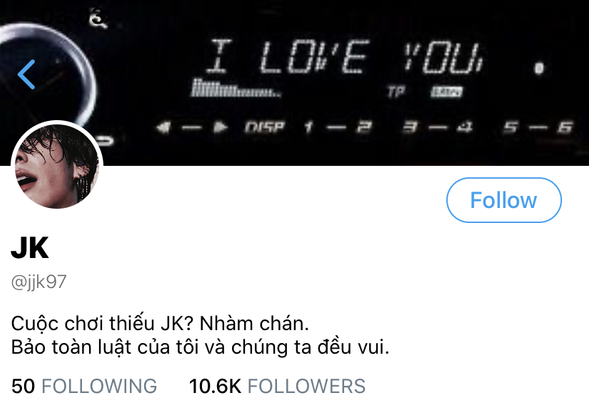This screenshot has height=410, width=589.
Task: Open JK's circular profile picture
Action: click(x=57, y=166)
